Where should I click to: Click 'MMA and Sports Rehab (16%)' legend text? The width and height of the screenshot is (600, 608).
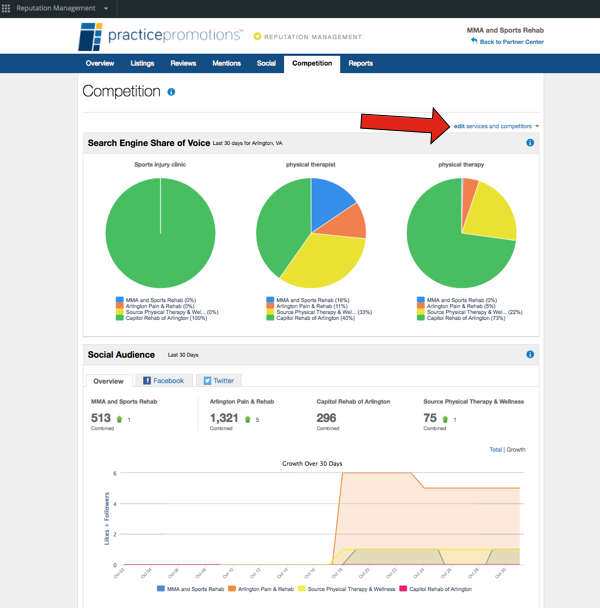coord(313,300)
